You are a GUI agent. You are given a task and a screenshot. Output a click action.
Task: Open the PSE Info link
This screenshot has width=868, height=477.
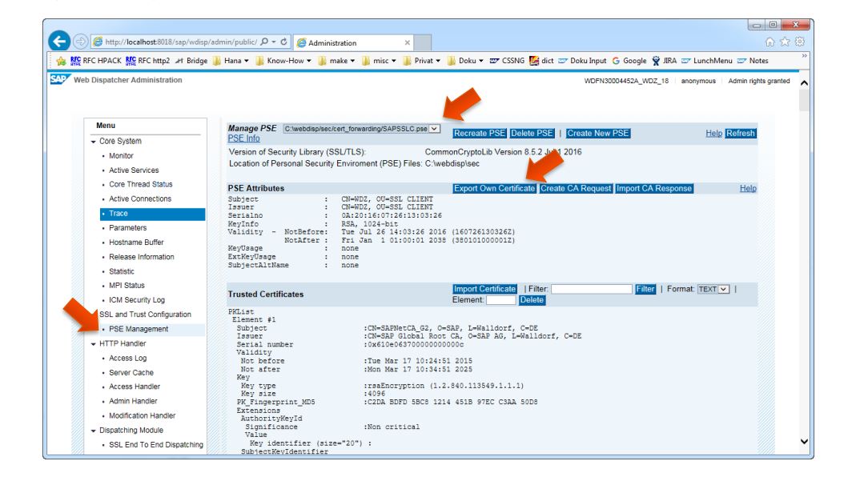point(243,139)
